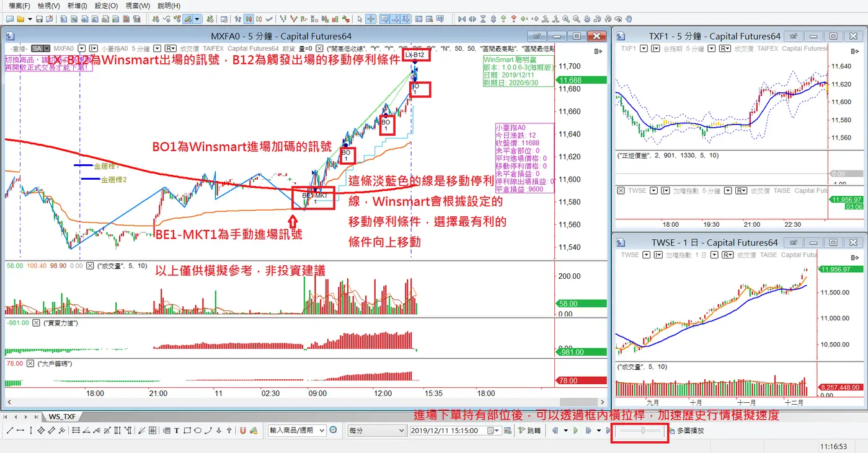This screenshot has height=453, width=868.
Task: Open the 檢視(V) menu
Action: click(x=49, y=6)
